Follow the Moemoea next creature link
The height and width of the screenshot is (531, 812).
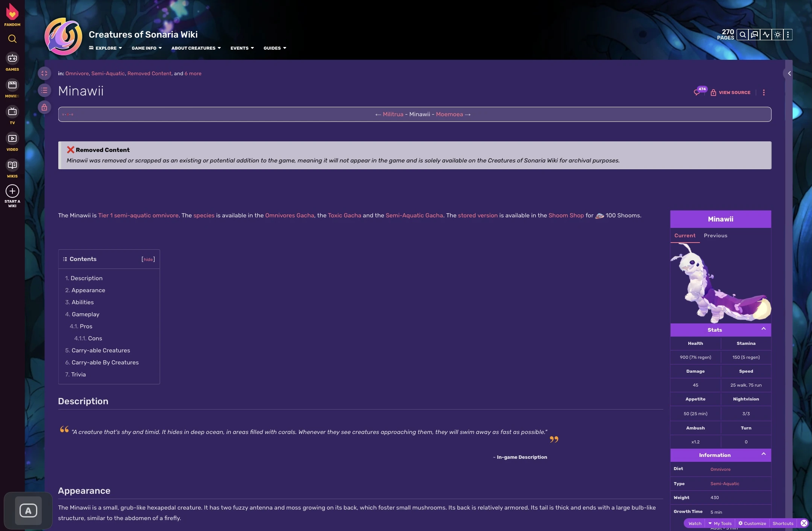click(x=449, y=114)
